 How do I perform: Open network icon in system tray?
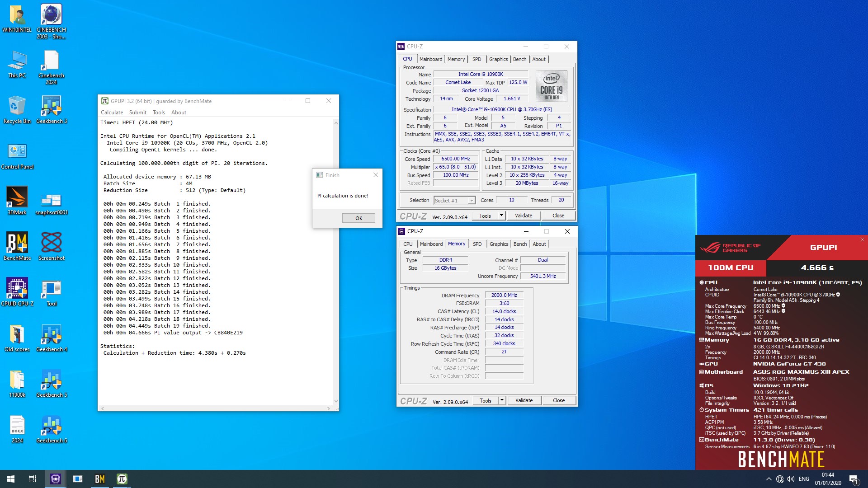(780, 479)
